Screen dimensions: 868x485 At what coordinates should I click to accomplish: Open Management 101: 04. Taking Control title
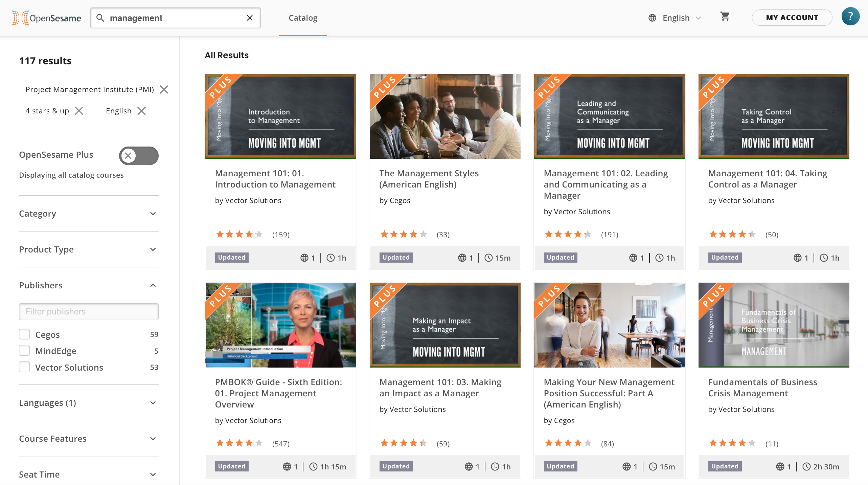pyautogui.click(x=768, y=179)
